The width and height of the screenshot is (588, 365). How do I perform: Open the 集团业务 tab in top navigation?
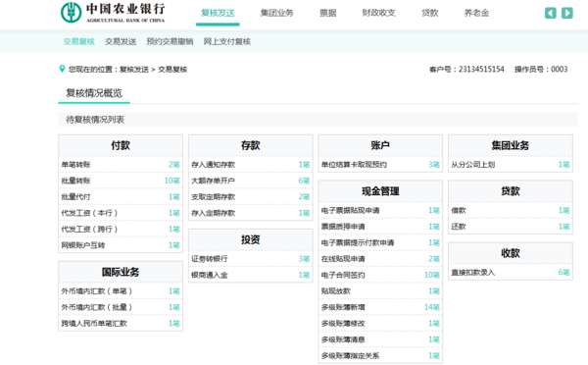click(276, 13)
